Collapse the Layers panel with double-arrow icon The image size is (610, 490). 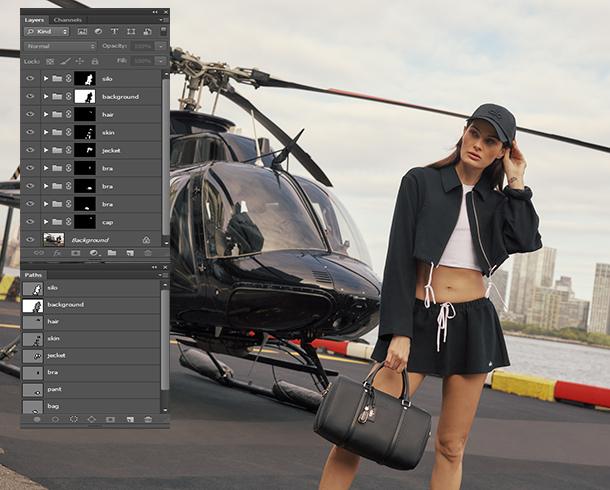(x=155, y=12)
